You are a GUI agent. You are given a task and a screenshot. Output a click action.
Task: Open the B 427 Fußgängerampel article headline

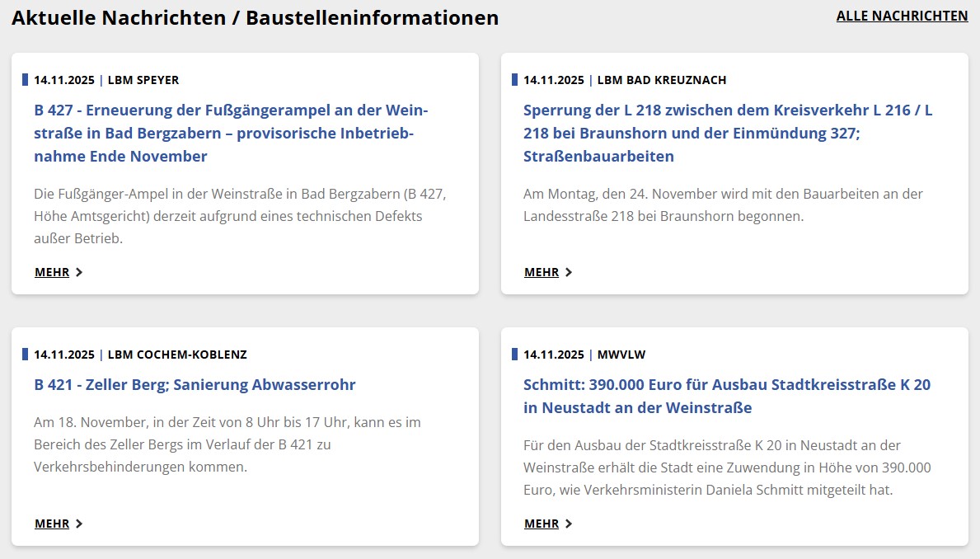point(231,133)
